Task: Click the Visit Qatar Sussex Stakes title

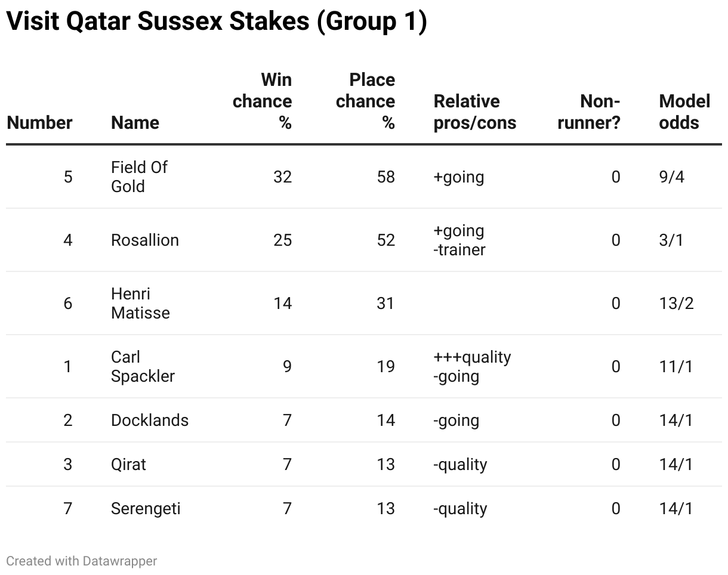Action: click(217, 22)
